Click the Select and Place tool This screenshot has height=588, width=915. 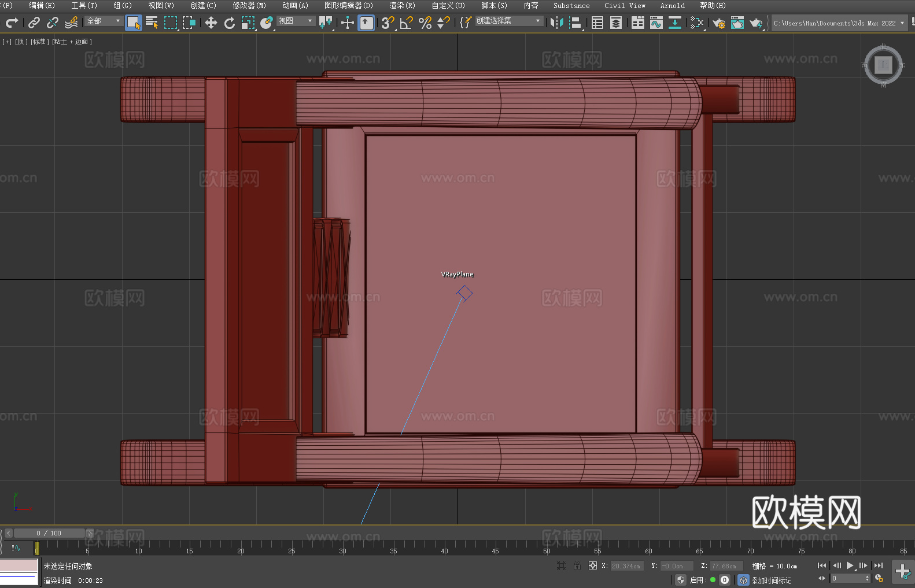pyautogui.click(x=267, y=23)
